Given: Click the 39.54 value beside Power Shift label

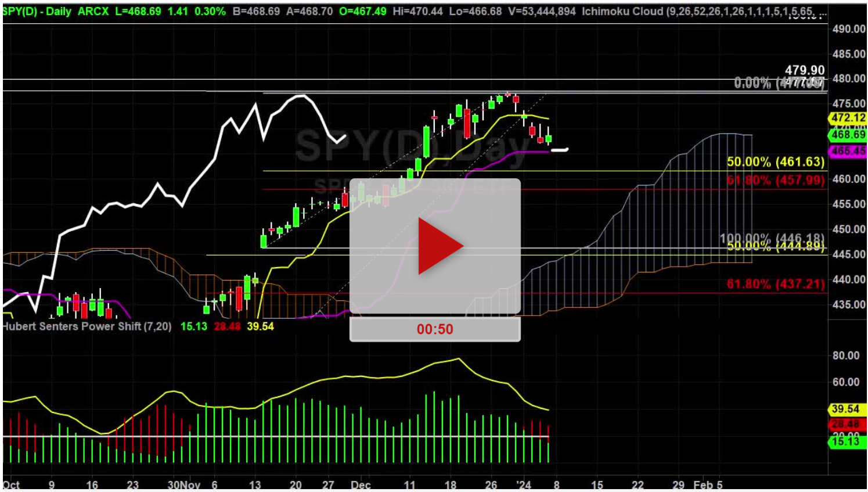Looking at the screenshot, I should (260, 326).
